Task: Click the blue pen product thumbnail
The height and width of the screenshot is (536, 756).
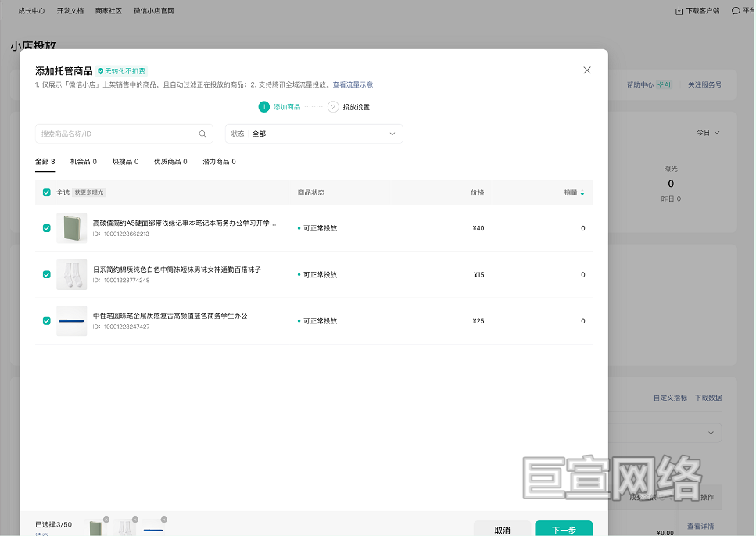Action: (x=72, y=320)
